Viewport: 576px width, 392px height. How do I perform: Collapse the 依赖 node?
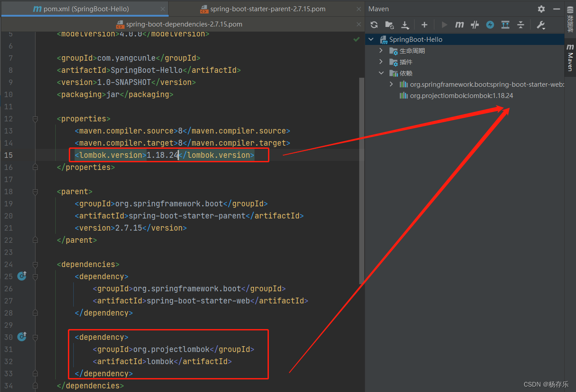pos(381,73)
